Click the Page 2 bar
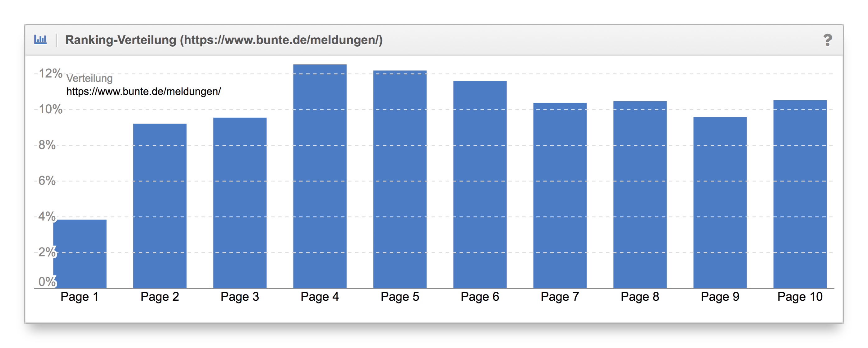Viewport: 868px width, 348px height. [160, 206]
